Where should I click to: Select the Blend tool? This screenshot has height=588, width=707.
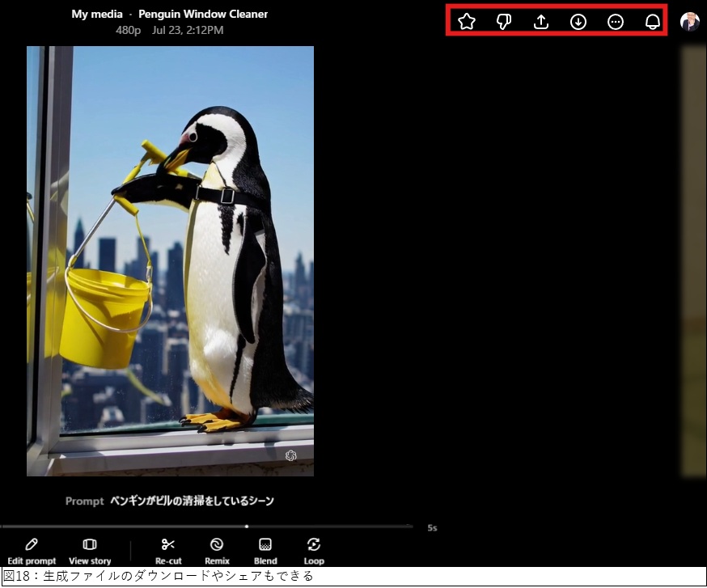tap(265, 550)
